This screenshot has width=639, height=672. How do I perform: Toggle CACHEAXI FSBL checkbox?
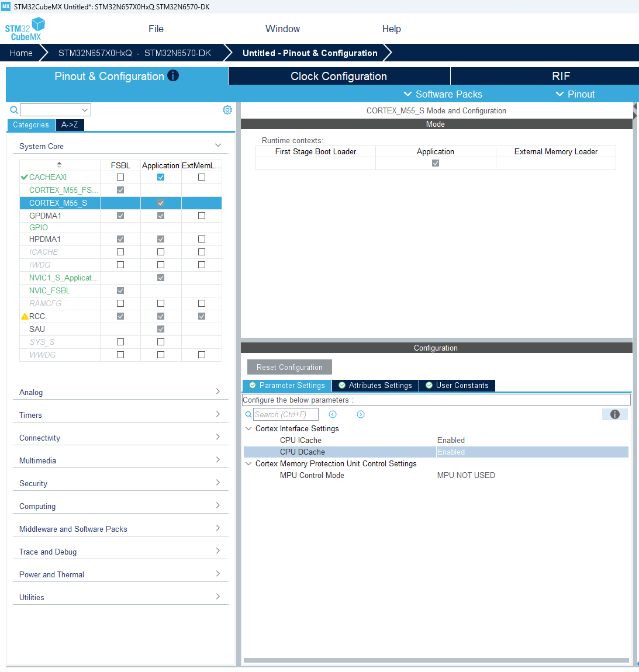pos(120,177)
